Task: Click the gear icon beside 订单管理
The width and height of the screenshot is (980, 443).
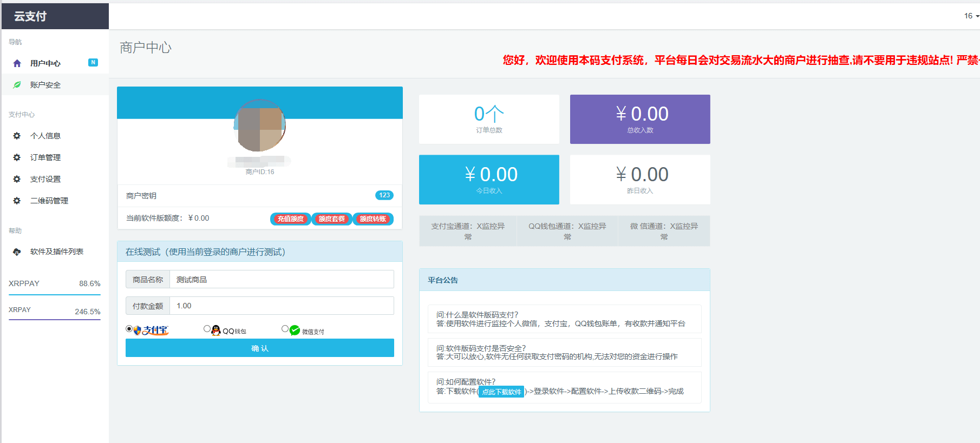Action: click(17, 157)
